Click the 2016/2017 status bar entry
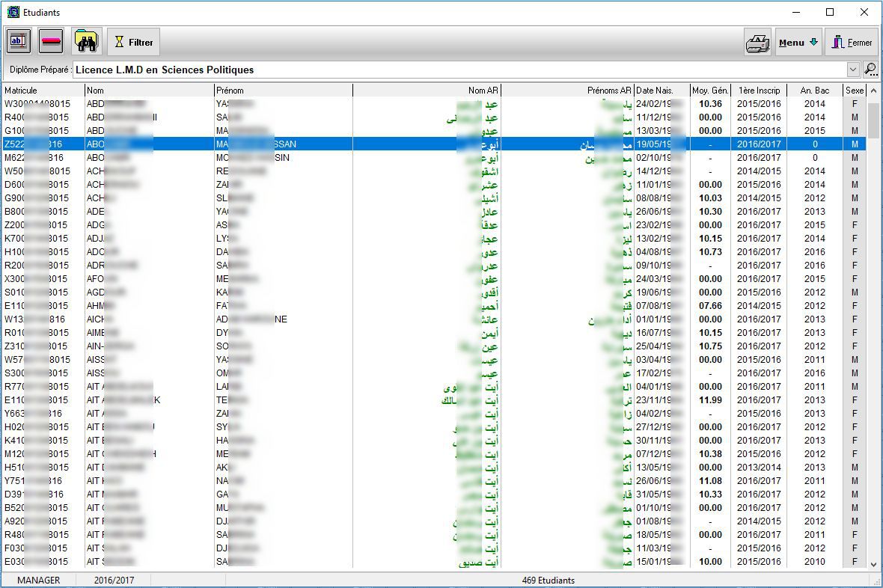Screen dimensions: 883x588 coord(114,580)
